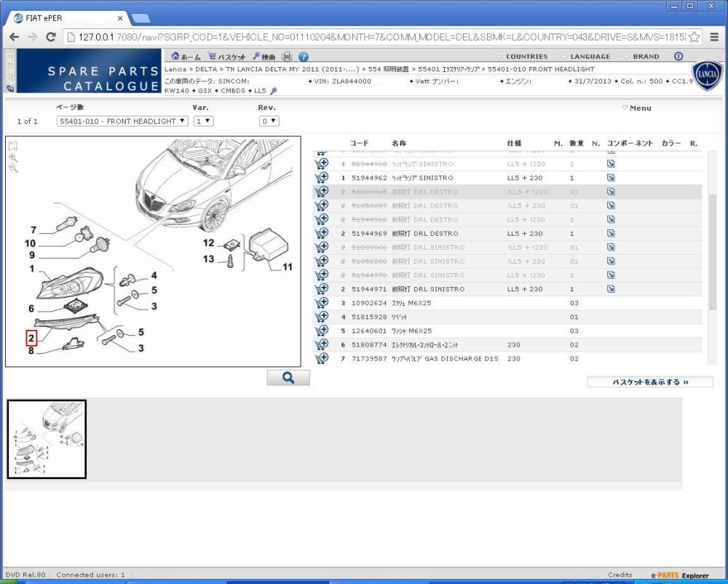This screenshot has height=584, width=728.
Task: Click the name 'GAS DISCHARGE D1S'
Action: point(462,359)
